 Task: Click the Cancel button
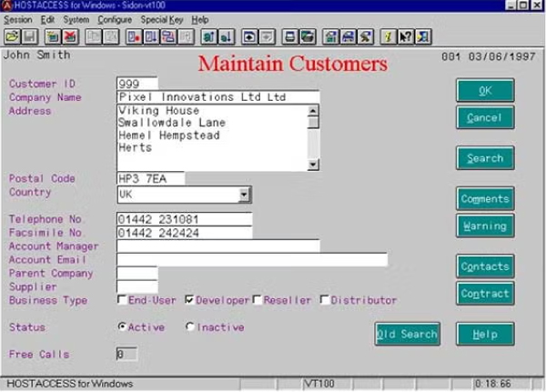tap(485, 117)
